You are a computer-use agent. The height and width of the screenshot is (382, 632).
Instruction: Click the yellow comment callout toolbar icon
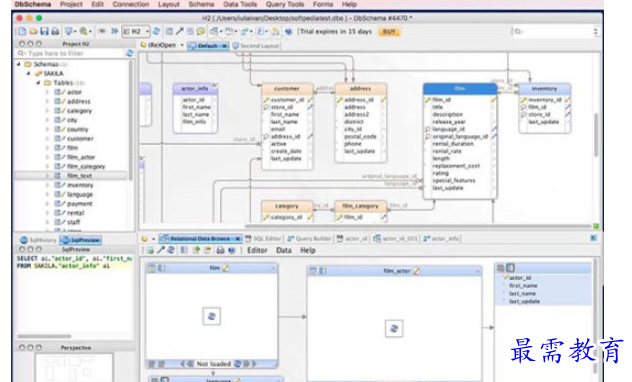pos(201,31)
